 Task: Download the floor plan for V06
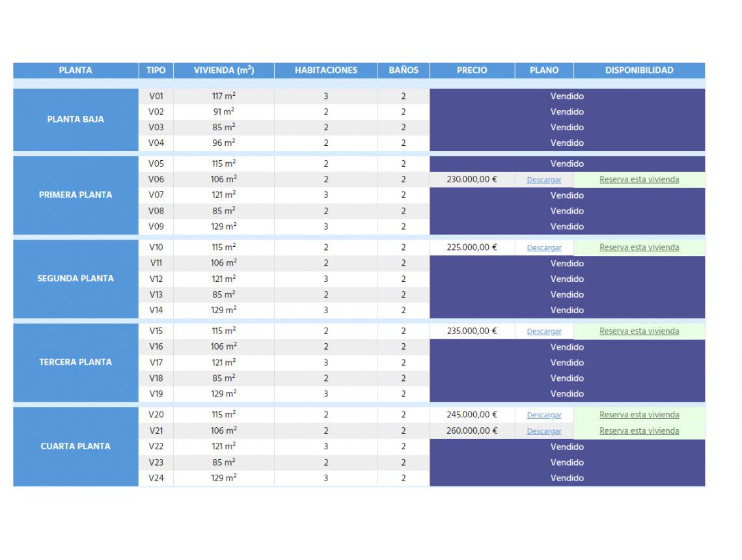[x=544, y=180]
